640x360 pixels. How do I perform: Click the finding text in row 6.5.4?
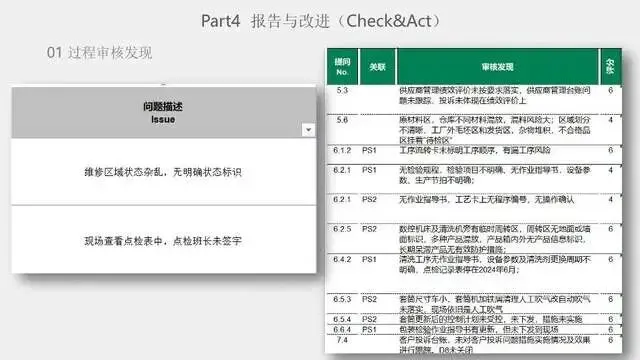pos(491,319)
